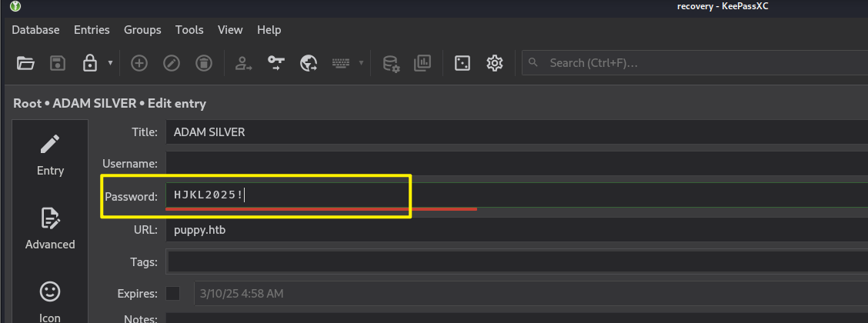
Task: Expand the arrow beside the lock icon
Action: point(110,63)
